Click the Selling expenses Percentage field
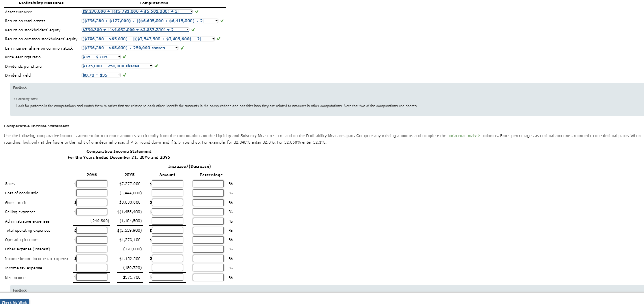 click(x=208, y=212)
